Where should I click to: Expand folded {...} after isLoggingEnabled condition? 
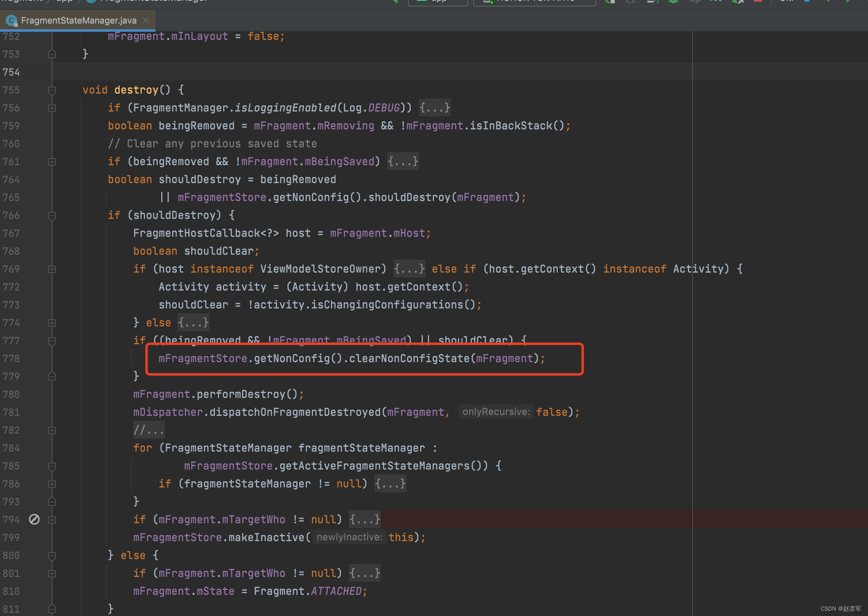pyautogui.click(x=435, y=108)
